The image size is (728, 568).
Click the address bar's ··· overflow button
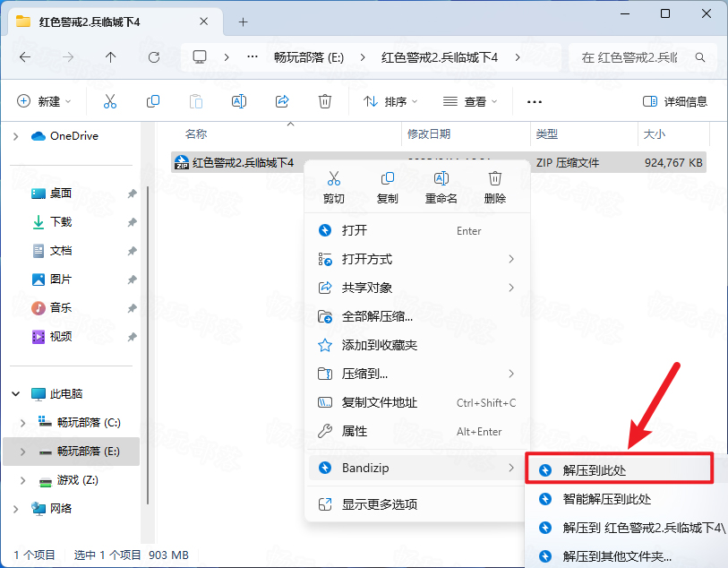tap(253, 57)
